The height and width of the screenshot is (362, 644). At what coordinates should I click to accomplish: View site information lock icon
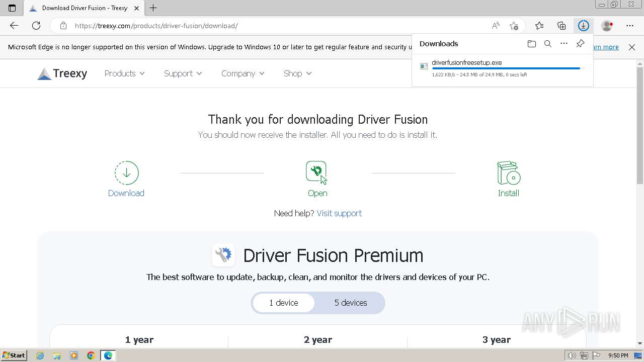63,26
